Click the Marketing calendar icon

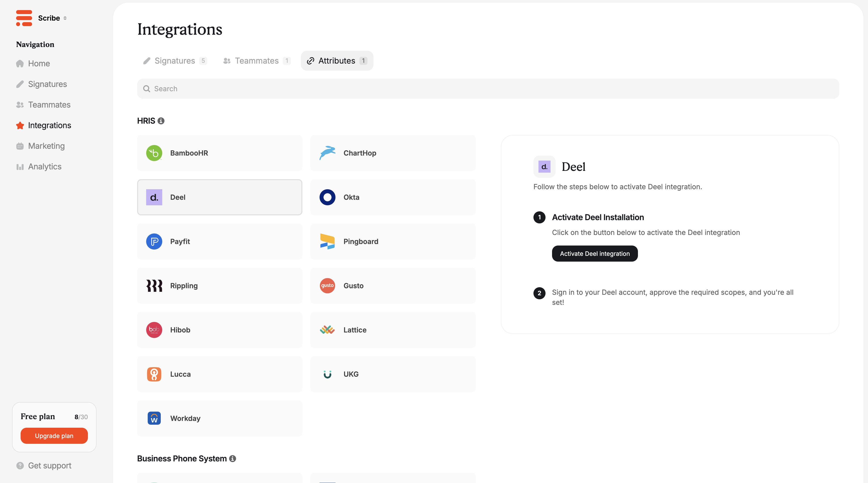pyautogui.click(x=20, y=146)
